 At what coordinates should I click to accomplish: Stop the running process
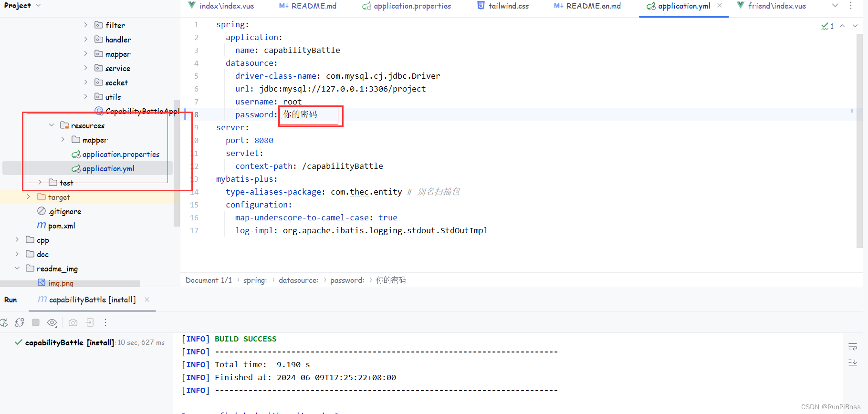click(36, 322)
